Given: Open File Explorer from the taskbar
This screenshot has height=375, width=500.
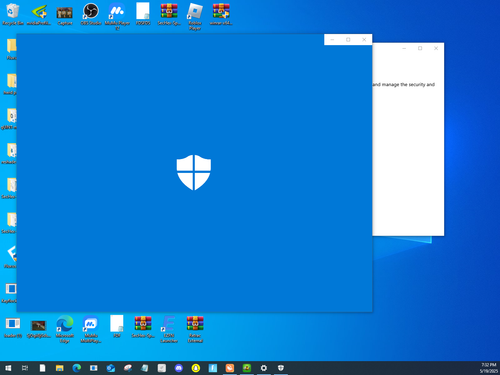Looking at the screenshot, I should pyautogui.click(x=59, y=368).
